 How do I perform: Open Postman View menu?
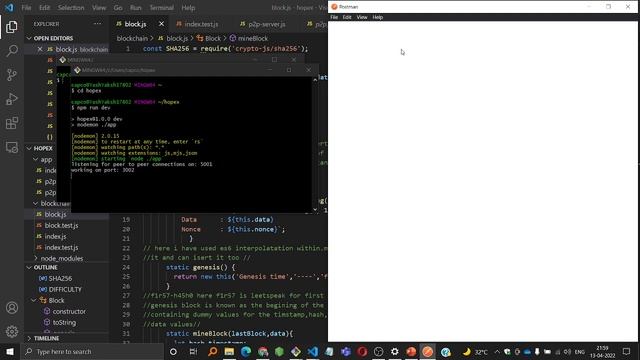pyautogui.click(x=362, y=17)
